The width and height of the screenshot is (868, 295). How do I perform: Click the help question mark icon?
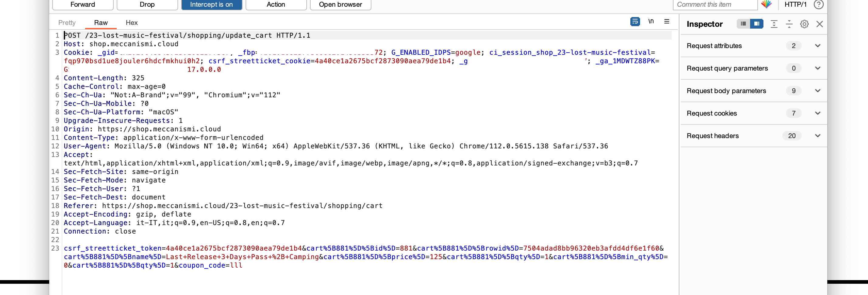point(818,4)
